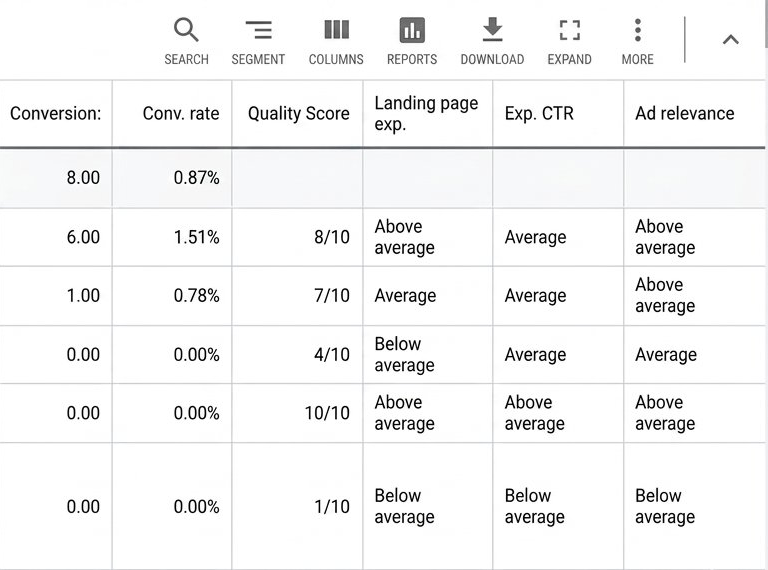Open the Search magnifier tool
This screenshot has width=768, height=570.
[186, 41]
